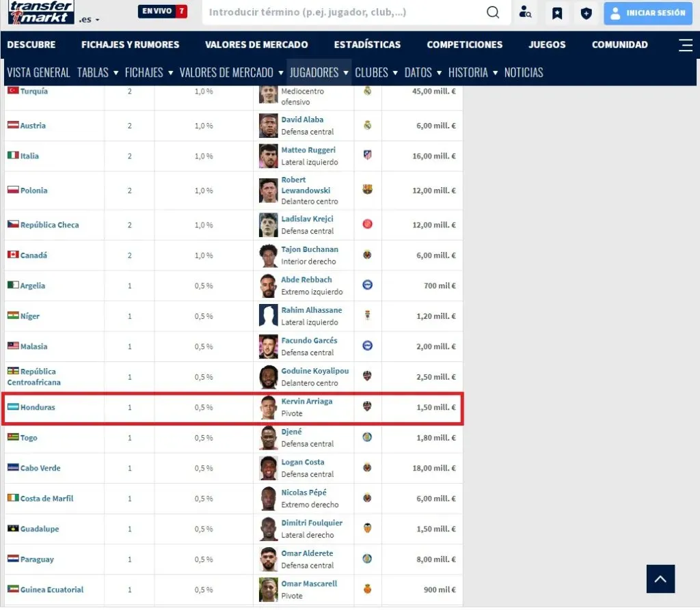The height and width of the screenshot is (610, 700).
Task: Select the VISTA GENERAL tab
Action: tap(38, 72)
